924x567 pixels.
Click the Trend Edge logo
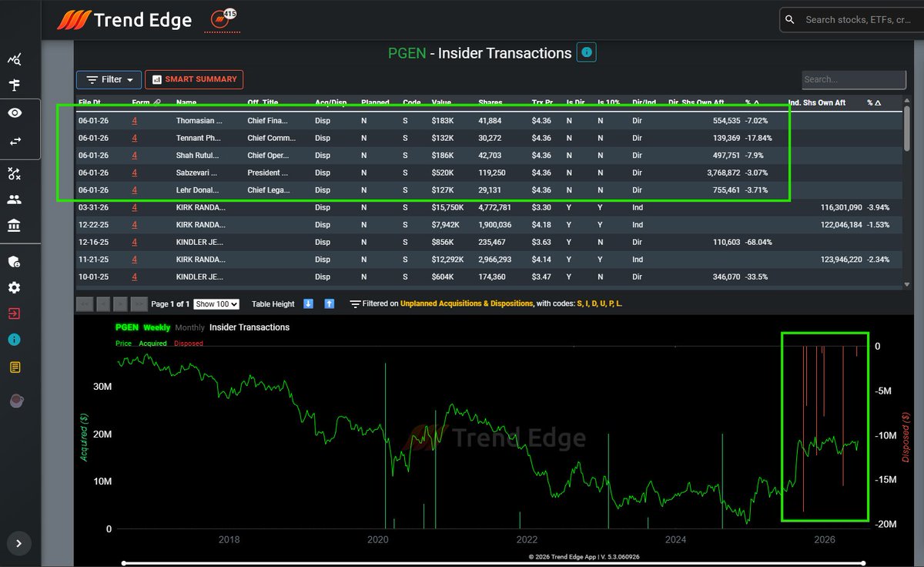point(124,20)
